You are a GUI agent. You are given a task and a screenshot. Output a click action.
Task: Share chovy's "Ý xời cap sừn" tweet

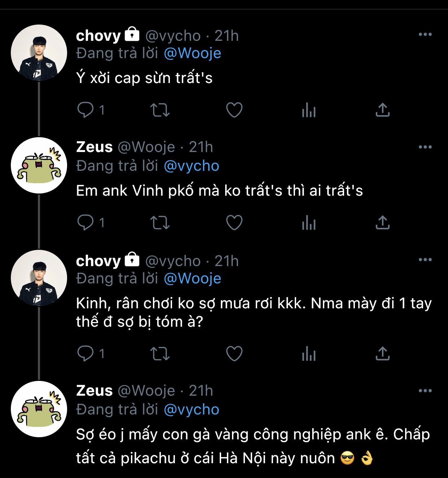point(382,110)
